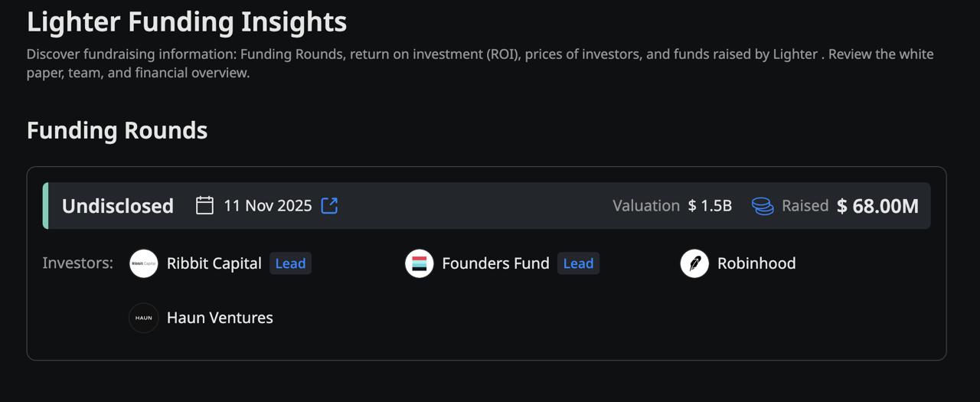Click the stacked coins icon beside Raised
This screenshot has height=402, width=980.
[x=763, y=206]
